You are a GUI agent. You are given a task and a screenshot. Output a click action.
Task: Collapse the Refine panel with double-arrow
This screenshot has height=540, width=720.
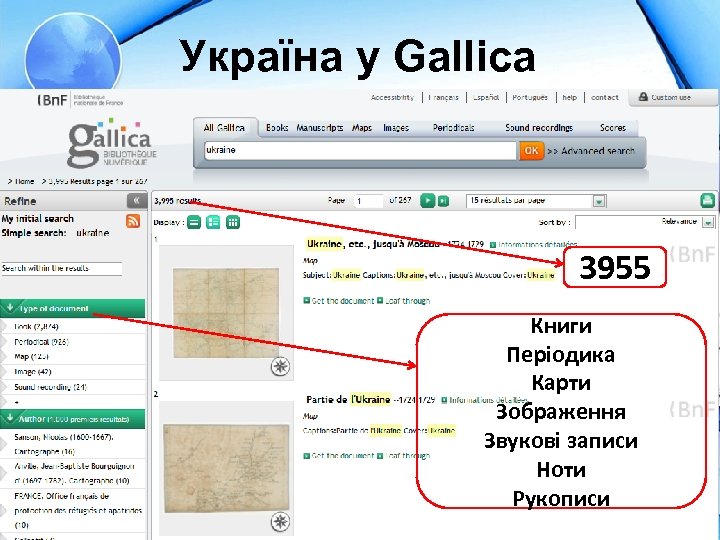pyautogui.click(x=136, y=201)
